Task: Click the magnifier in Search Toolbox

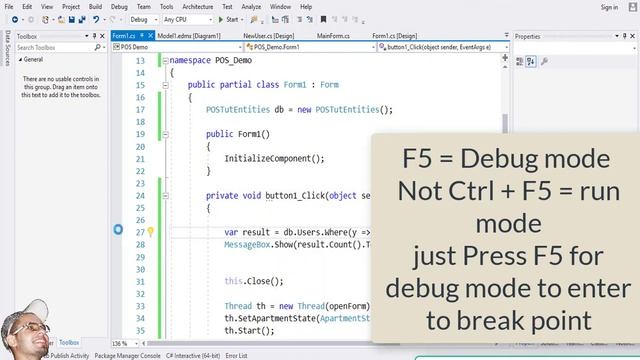Action: [x=97, y=47]
